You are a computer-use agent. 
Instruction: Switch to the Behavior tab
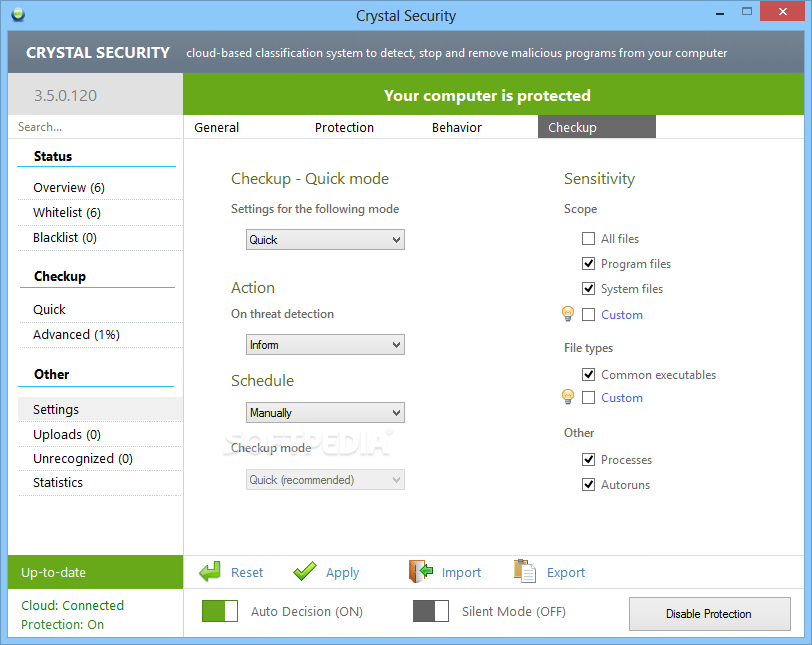pyautogui.click(x=457, y=127)
